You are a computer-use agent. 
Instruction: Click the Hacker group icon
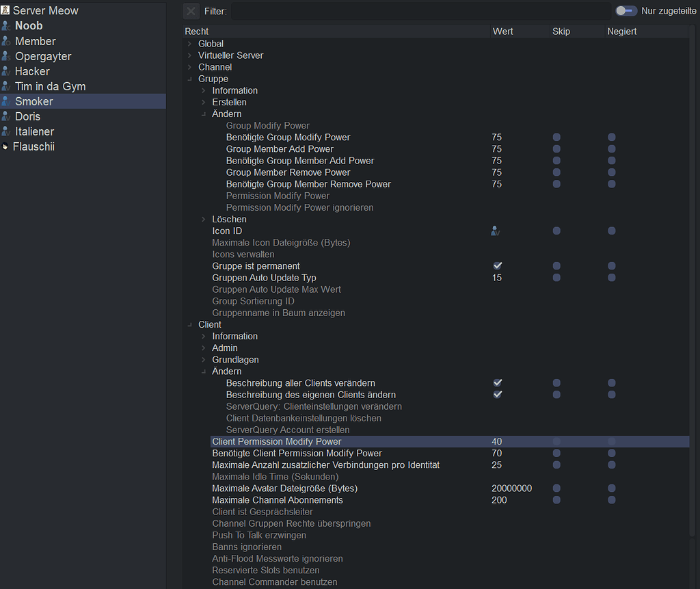[6, 71]
